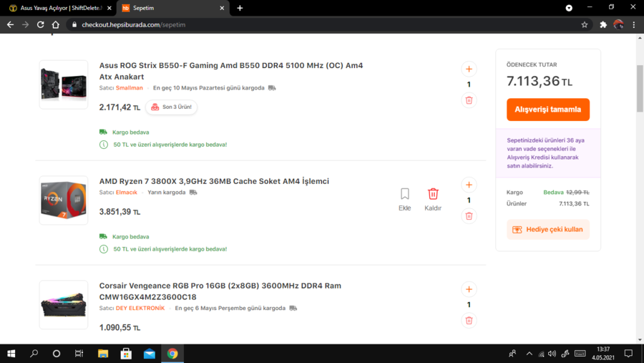Close the ShiftDelete tab
This screenshot has height=363, width=644.
[x=109, y=8]
